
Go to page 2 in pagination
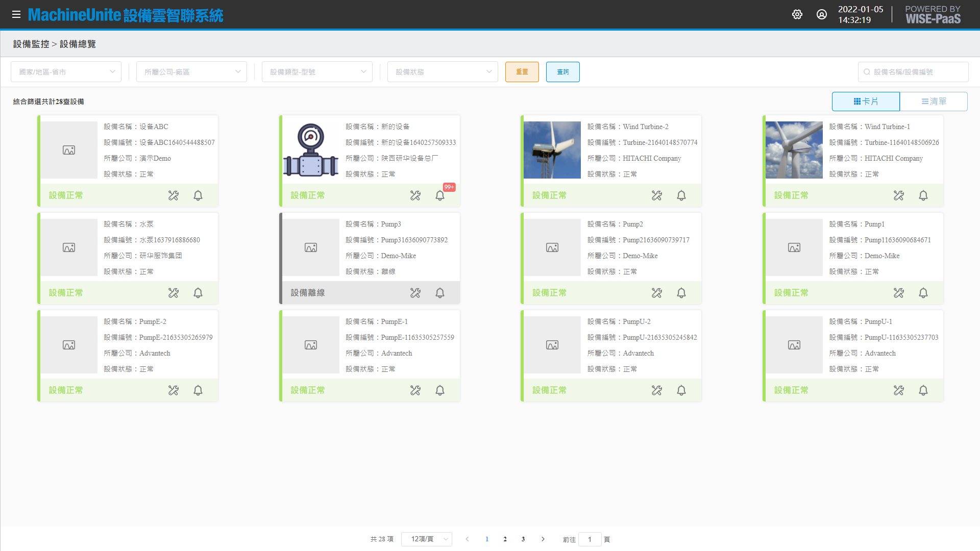click(505, 539)
